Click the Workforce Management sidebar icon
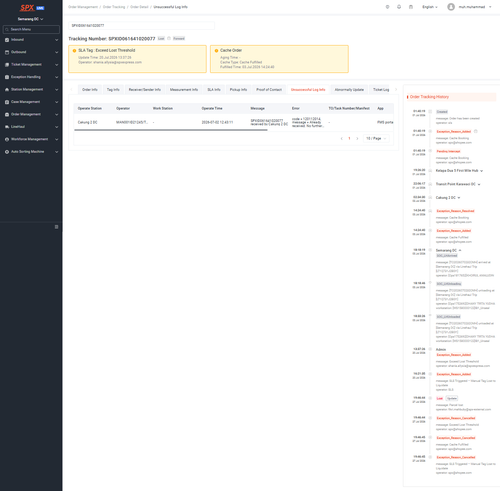This screenshot has height=491, width=500. tap(7, 139)
